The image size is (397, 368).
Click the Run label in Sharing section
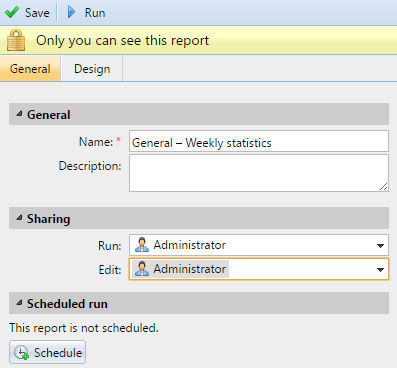[110, 246]
